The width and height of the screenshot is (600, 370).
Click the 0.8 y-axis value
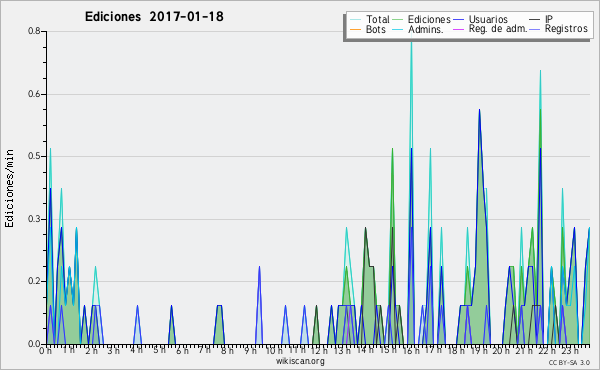(x=34, y=31)
